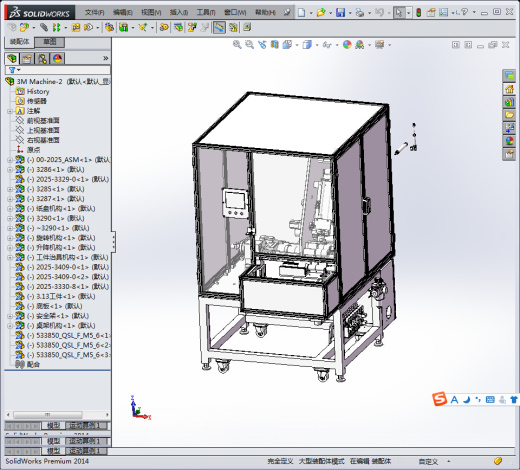Toggle Sogou moon half-width mode
The width and height of the screenshot is (520, 470).
(x=467, y=399)
